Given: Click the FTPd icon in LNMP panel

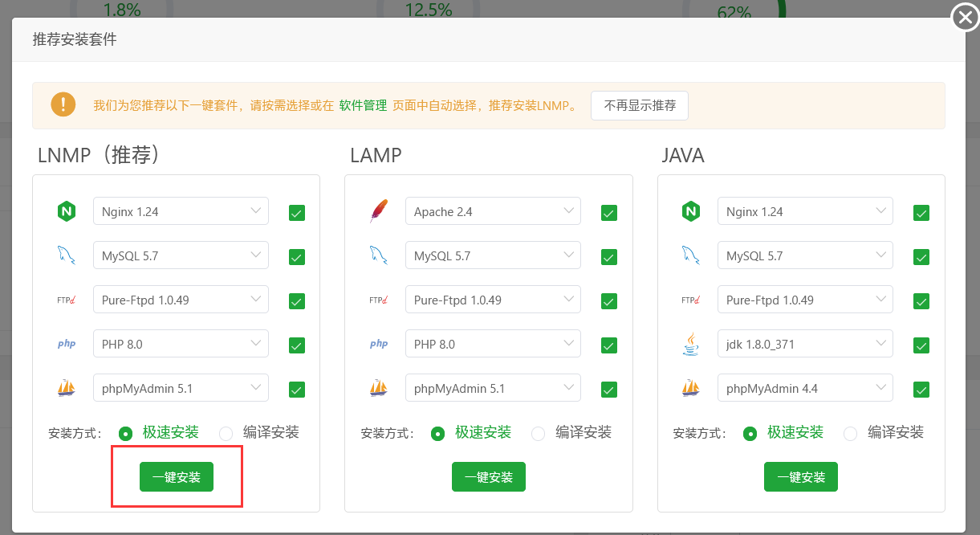Looking at the screenshot, I should [66, 300].
